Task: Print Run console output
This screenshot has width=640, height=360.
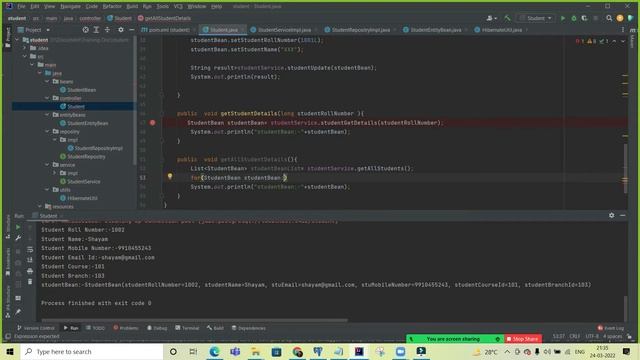Action: (x=30, y=271)
